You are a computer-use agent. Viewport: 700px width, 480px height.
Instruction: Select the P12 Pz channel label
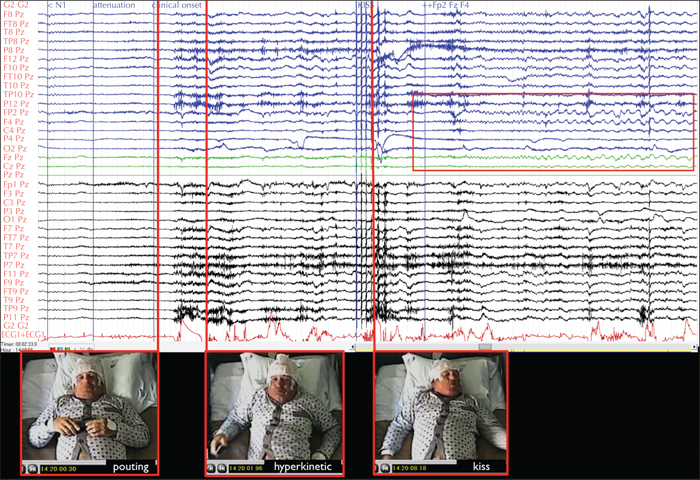[x=16, y=104]
